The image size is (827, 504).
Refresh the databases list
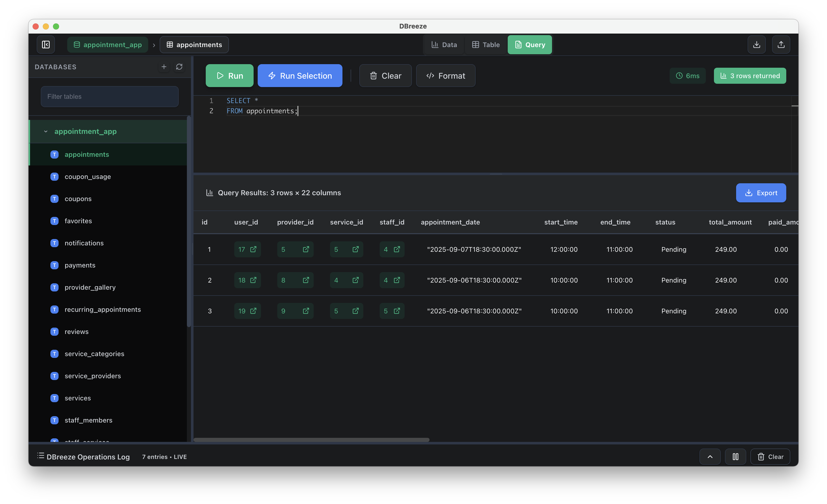(x=179, y=67)
